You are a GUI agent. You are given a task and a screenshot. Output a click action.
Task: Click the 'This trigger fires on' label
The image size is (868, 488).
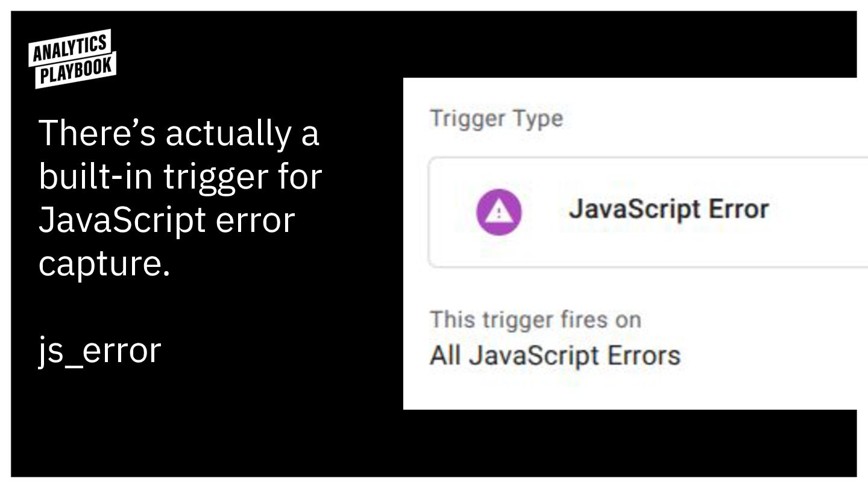[x=535, y=319]
